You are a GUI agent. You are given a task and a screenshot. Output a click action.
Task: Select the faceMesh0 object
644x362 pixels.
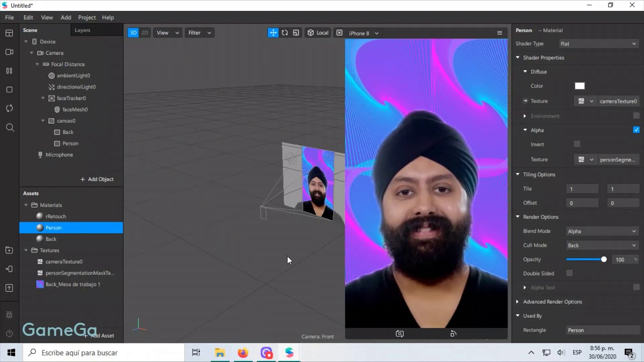click(x=75, y=110)
